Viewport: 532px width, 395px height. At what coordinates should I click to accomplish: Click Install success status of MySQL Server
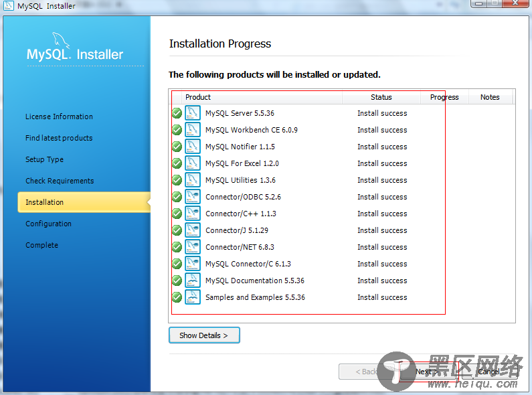pos(382,113)
